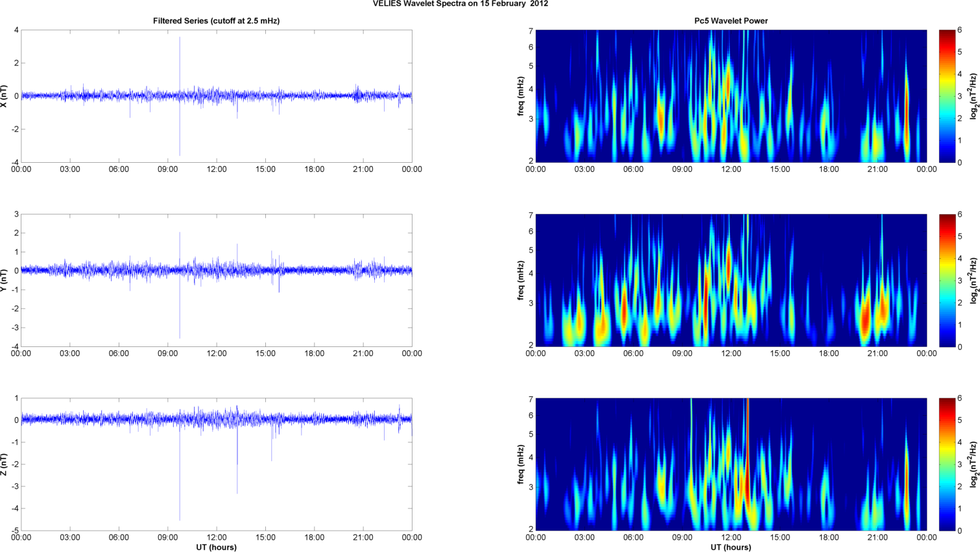Select the "Filtered Series (cutoff at 2.5 mHz)" heading
Screen dimensions: 980x552
(217, 21)
